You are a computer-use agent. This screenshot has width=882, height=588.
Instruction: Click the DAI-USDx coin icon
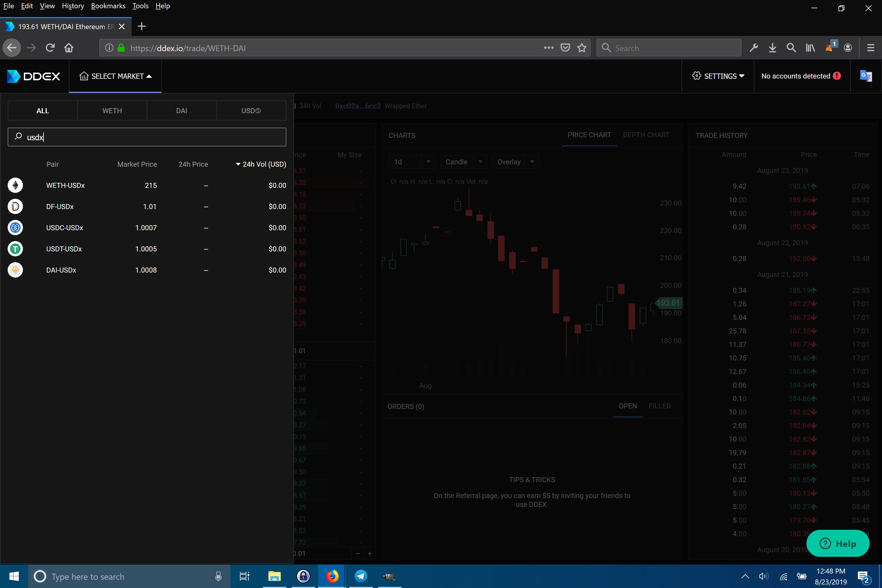[15, 270]
